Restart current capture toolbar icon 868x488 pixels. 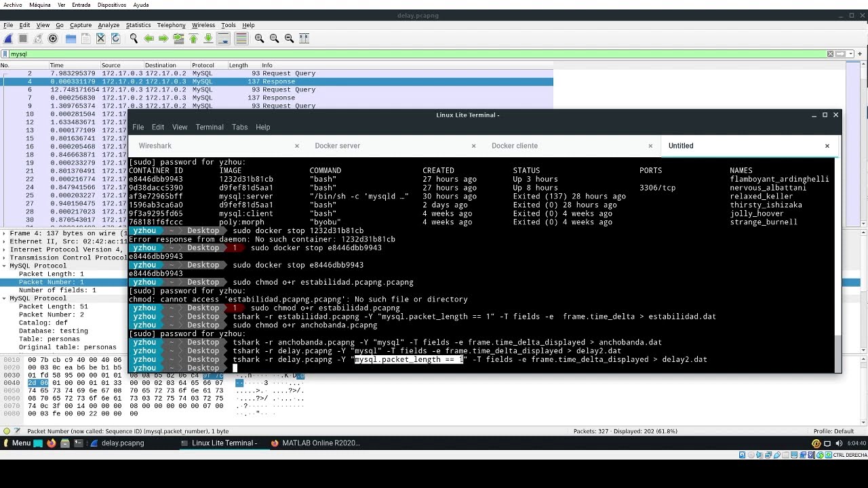(x=38, y=39)
